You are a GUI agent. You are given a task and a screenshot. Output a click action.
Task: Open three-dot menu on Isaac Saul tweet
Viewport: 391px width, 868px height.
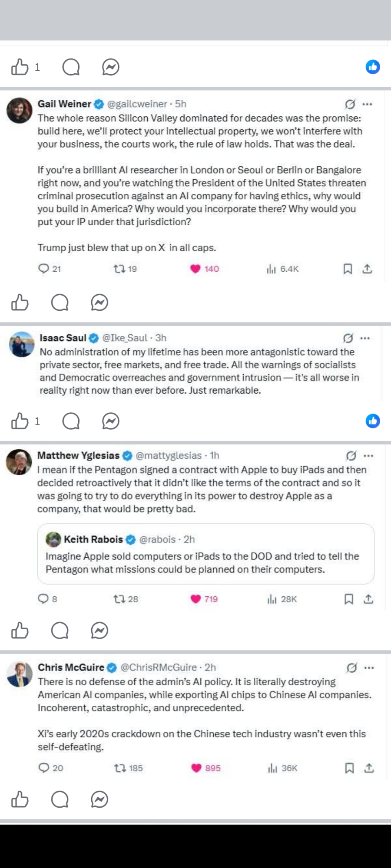(365, 338)
